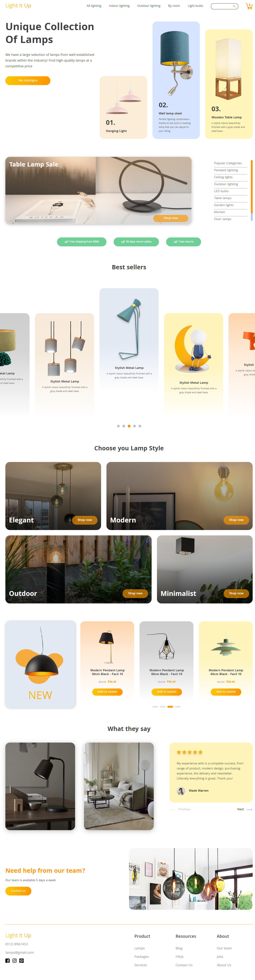Click the categories list scrollbar

pos(252,190)
